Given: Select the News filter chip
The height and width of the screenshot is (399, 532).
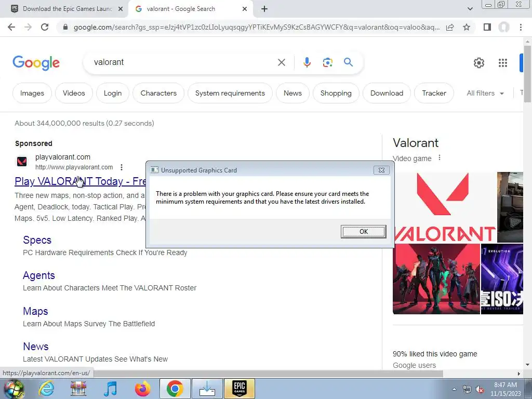Looking at the screenshot, I should click(x=292, y=93).
